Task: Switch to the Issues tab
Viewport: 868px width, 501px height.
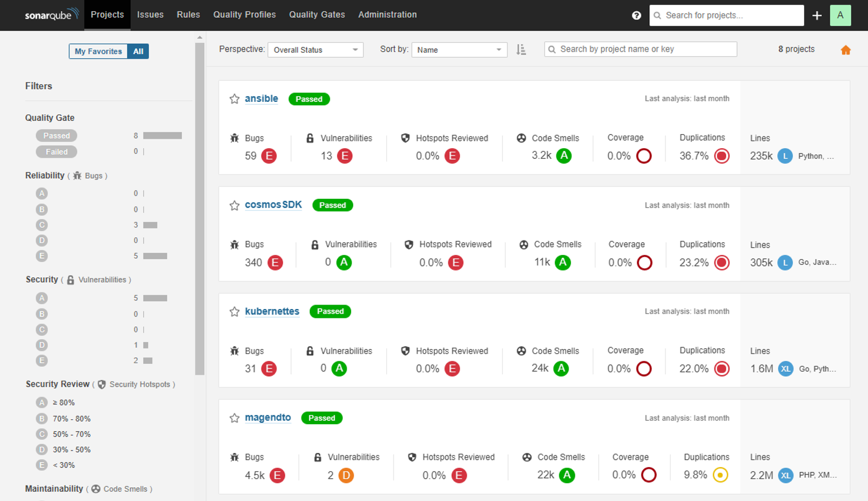Action: coord(150,15)
